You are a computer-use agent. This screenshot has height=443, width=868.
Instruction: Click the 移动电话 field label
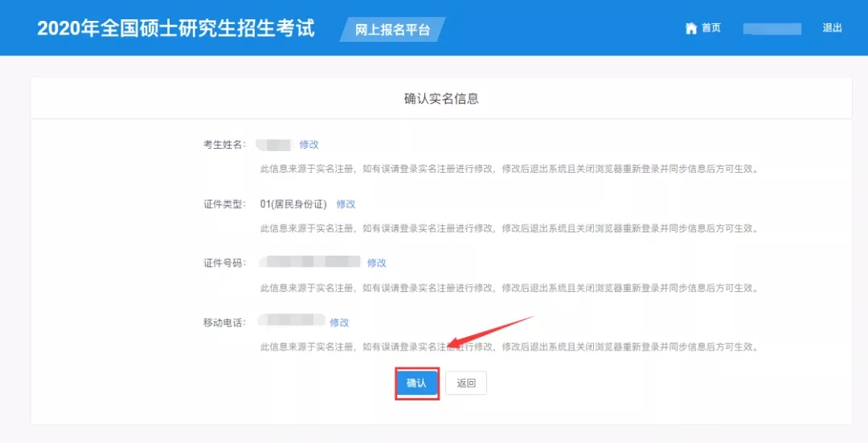click(224, 322)
